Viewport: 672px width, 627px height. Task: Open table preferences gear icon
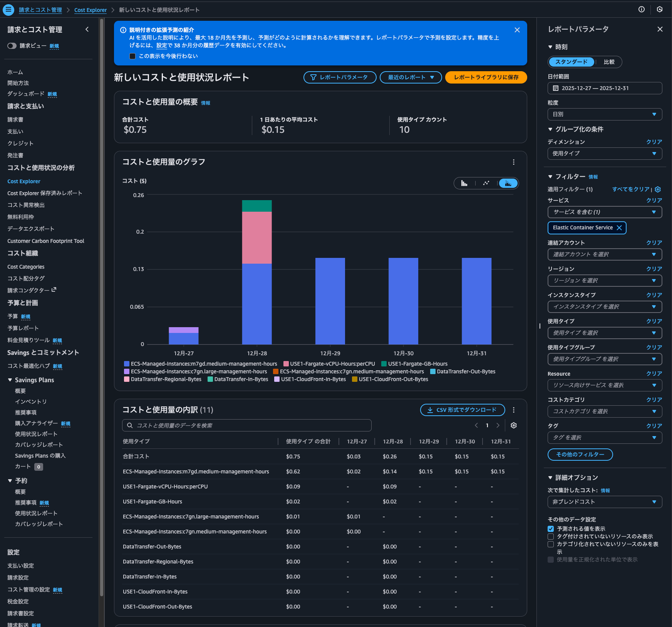click(513, 425)
